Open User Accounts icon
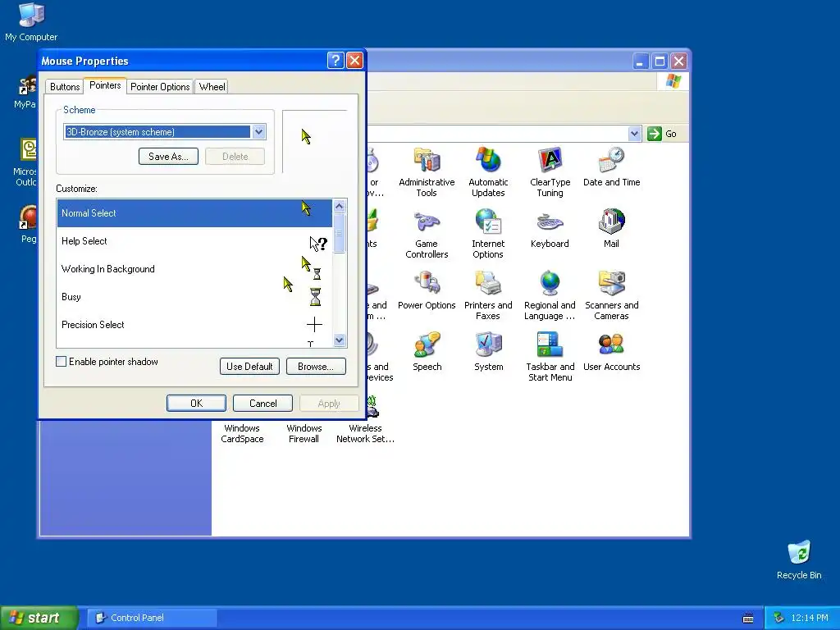 point(611,351)
